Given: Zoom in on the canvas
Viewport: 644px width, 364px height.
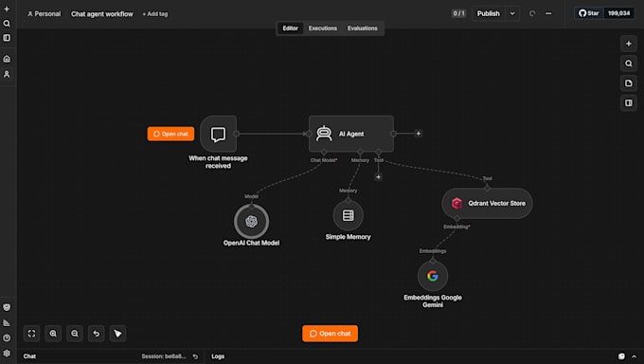Looking at the screenshot, I should tap(53, 334).
